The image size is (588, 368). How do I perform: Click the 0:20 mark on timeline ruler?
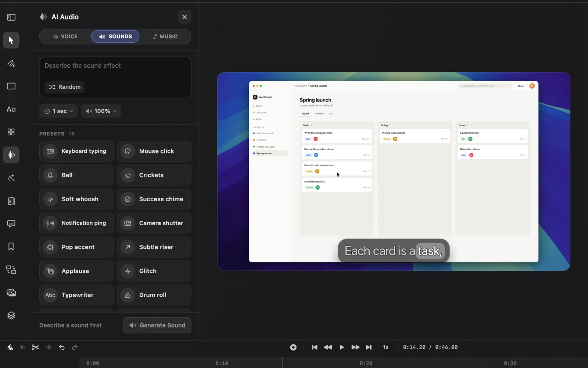pyautogui.click(x=366, y=363)
